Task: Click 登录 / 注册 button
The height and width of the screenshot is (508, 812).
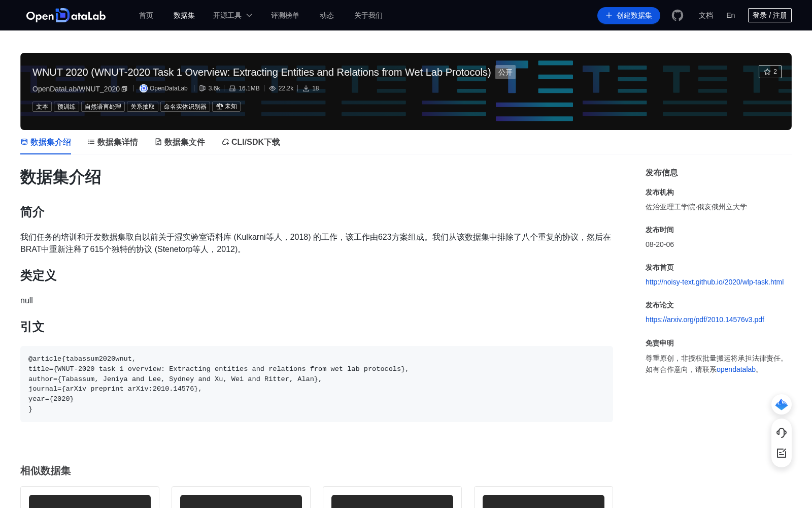Action: [770, 15]
